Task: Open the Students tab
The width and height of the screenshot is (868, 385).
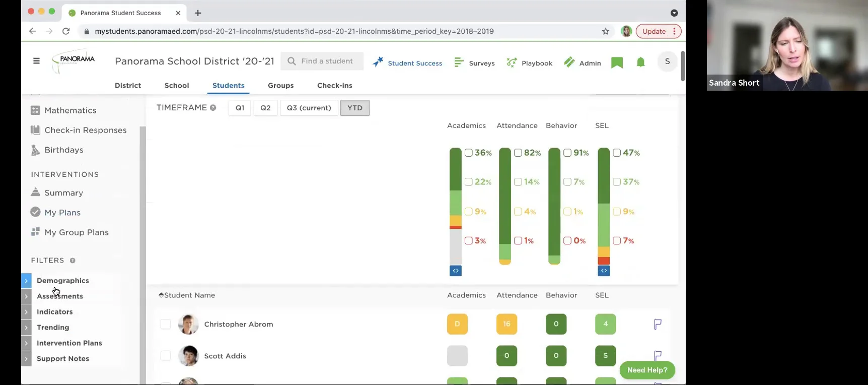Action: (x=228, y=86)
